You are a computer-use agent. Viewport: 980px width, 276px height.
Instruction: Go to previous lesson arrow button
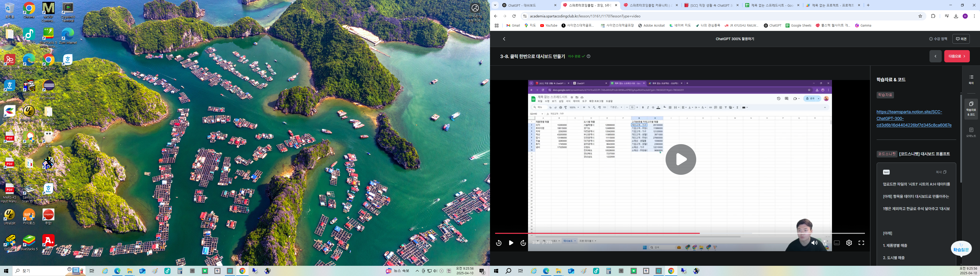[x=936, y=56]
